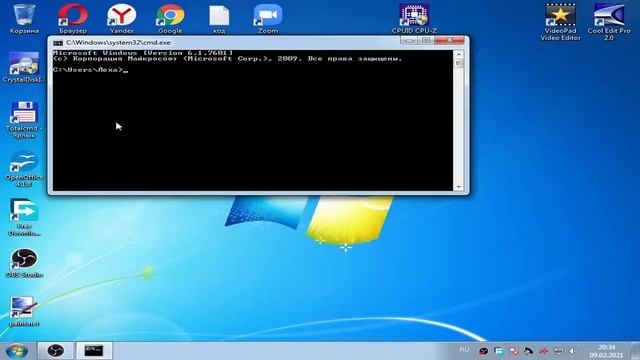
Task: Click the C:\Windows\system32\cmd.exe title text
Action: pyautogui.click(x=118, y=43)
